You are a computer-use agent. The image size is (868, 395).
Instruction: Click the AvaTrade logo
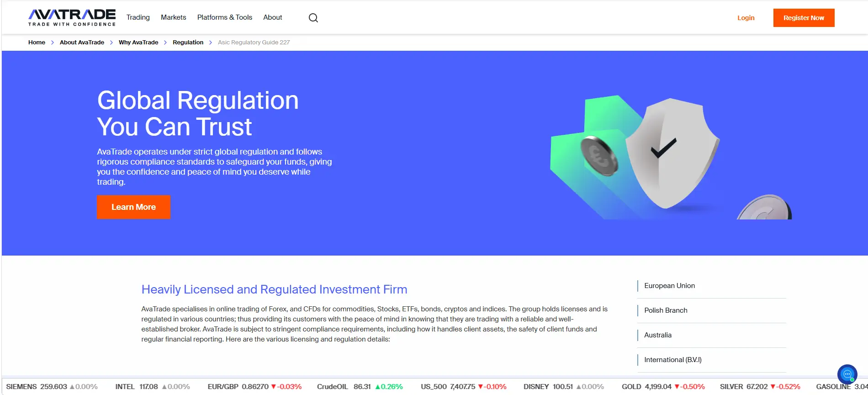point(72,18)
